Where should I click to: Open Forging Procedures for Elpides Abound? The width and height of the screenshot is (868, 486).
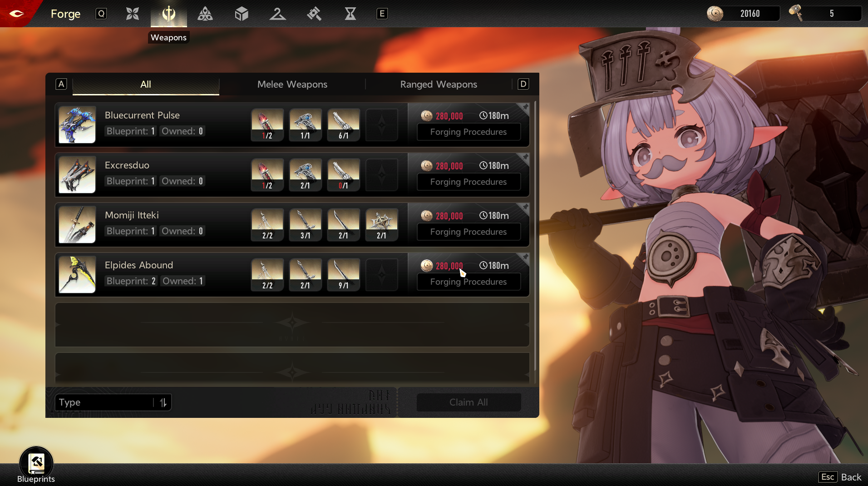click(469, 282)
